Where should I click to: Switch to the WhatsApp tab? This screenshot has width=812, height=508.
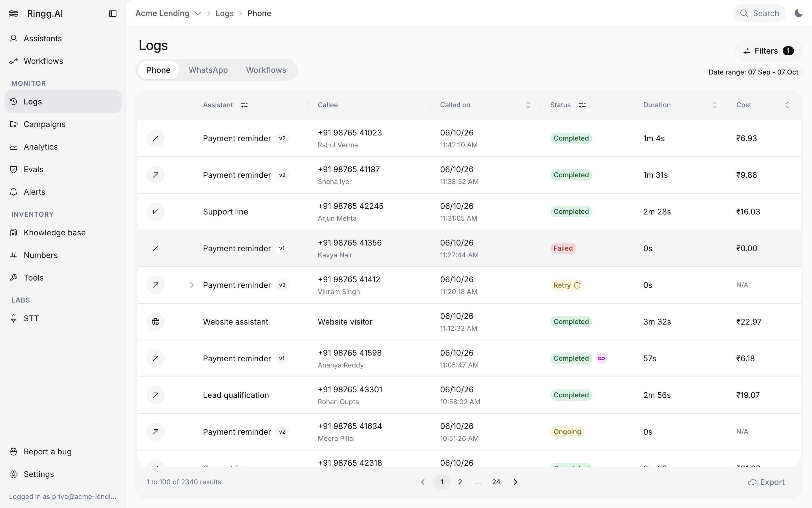pos(208,70)
